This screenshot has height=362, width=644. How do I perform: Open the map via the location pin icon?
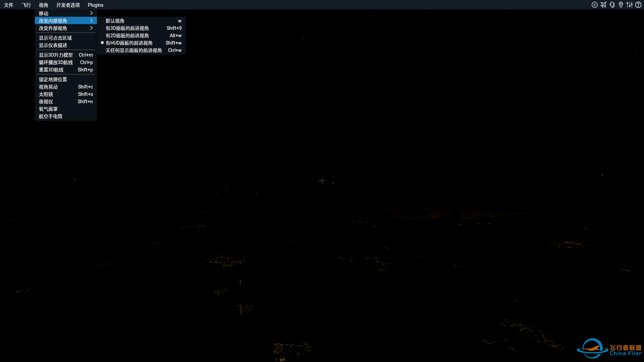[621, 5]
